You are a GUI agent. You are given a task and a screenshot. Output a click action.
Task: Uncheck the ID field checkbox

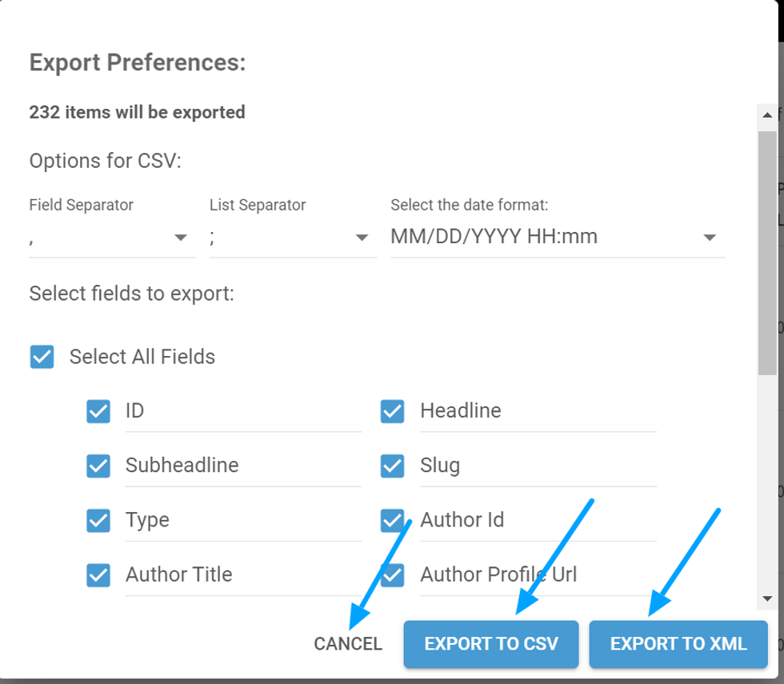point(98,411)
